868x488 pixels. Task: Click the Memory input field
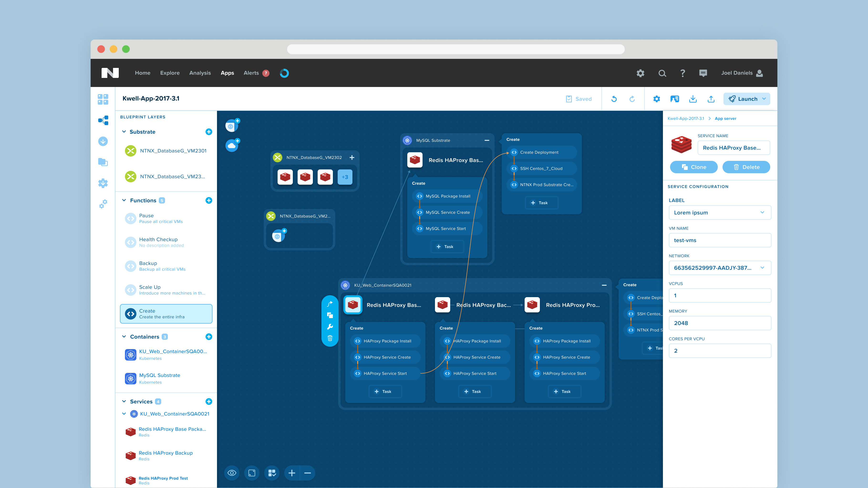[x=720, y=323]
